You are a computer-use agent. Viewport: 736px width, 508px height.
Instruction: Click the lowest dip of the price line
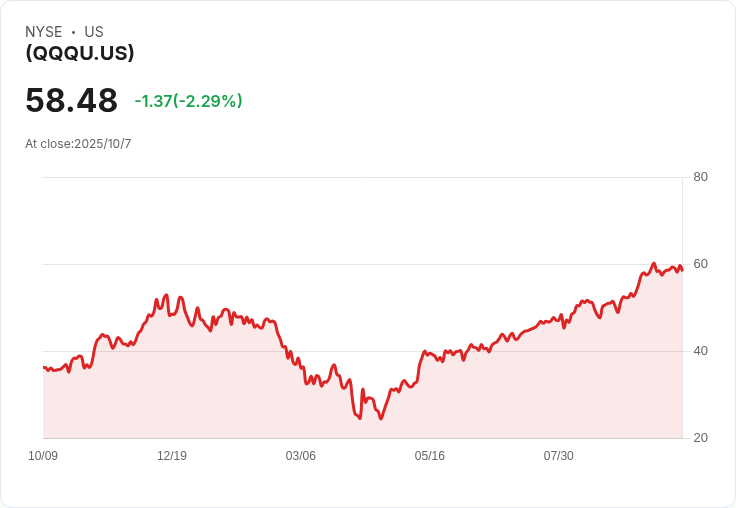[x=381, y=418]
